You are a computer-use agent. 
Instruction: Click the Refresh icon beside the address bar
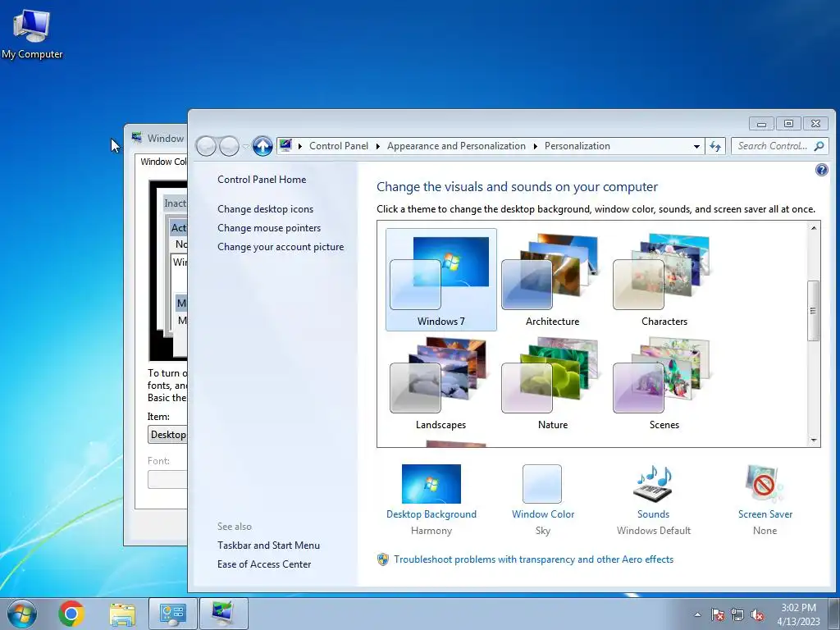(715, 146)
